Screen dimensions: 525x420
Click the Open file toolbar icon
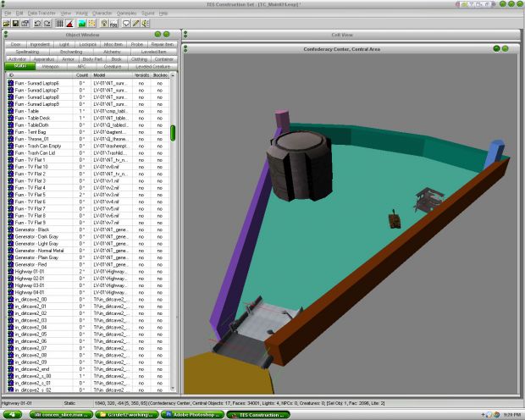tap(6, 23)
